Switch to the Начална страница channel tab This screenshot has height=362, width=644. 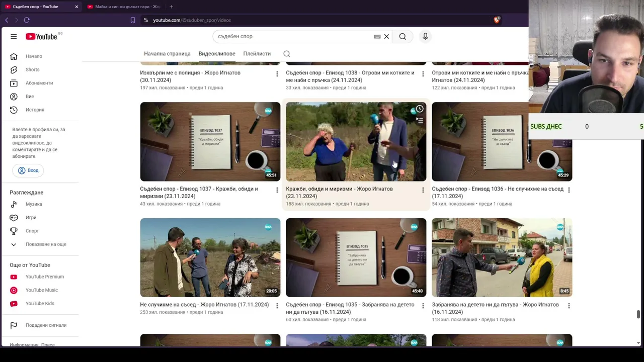pyautogui.click(x=167, y=54)
